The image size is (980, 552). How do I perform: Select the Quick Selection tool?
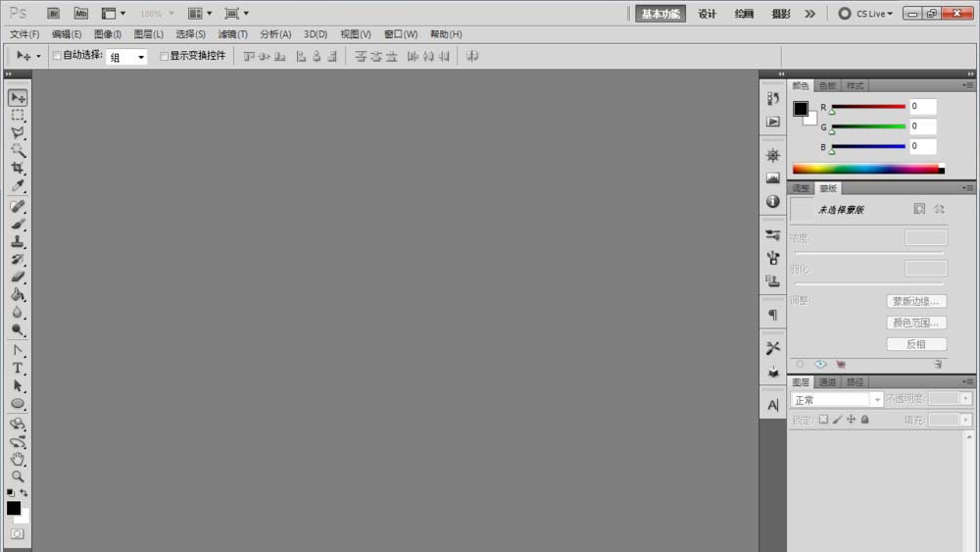pos(18,150)
